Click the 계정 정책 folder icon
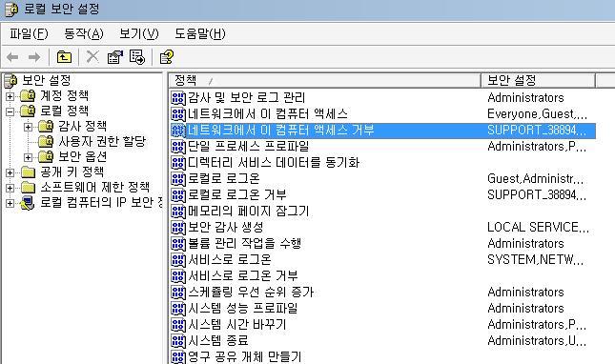 28,95
